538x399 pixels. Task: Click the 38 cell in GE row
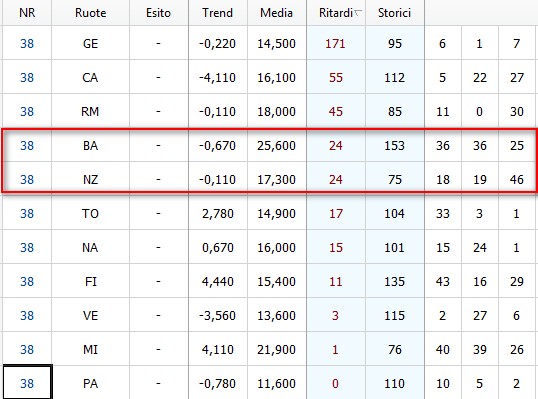(x=27, y=44)
